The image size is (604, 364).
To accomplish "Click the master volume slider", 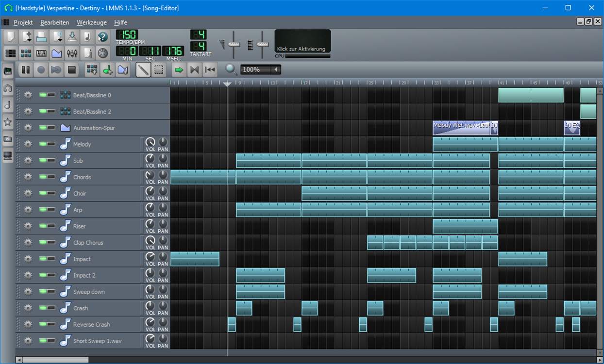I will pos(234,44).
